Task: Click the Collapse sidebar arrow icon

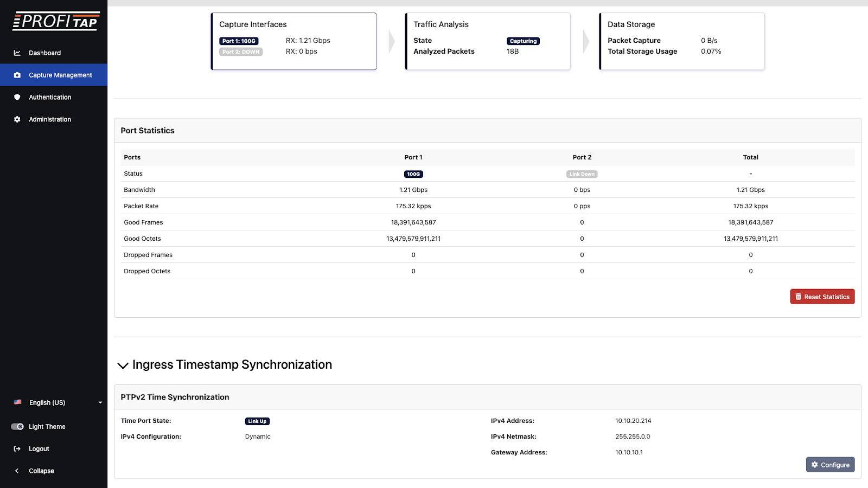Action: [x=17, y=471]
